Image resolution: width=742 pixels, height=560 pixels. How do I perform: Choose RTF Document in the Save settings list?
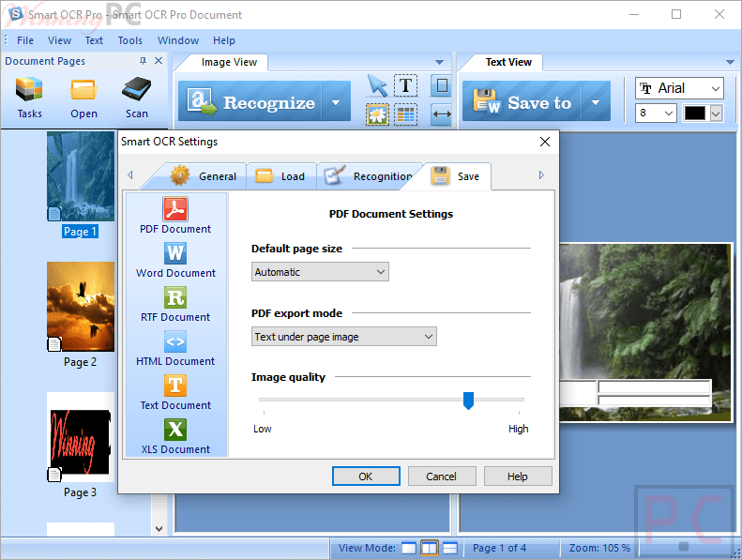coord(175,304)
